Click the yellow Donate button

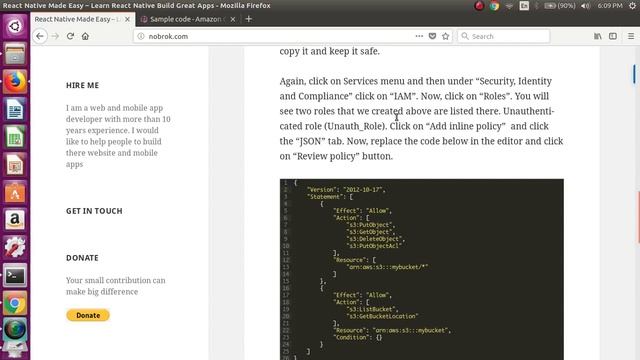88,315
